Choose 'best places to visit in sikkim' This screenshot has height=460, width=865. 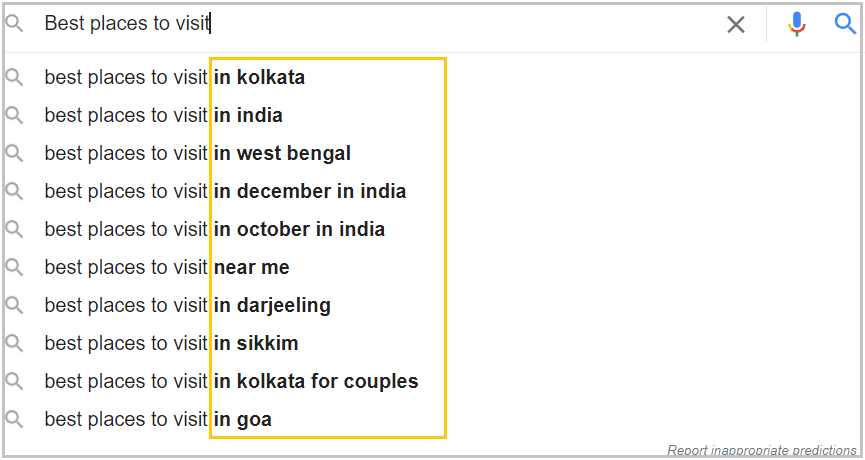172,343
